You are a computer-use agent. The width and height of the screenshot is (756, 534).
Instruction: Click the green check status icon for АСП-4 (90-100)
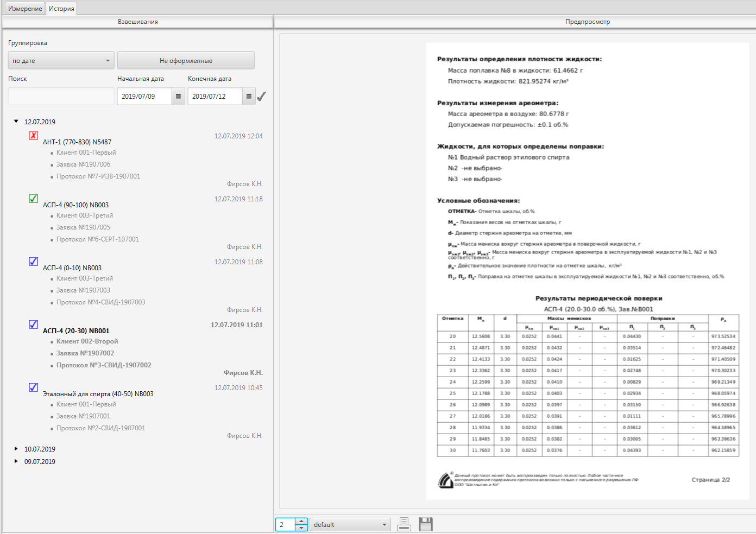point(34,199)
